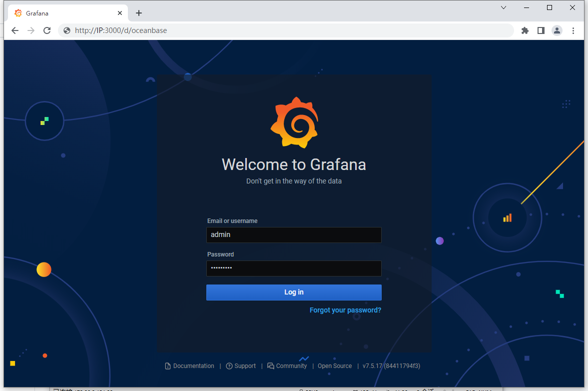
Task: Click the address bar URL
Action: coord(121,30)
